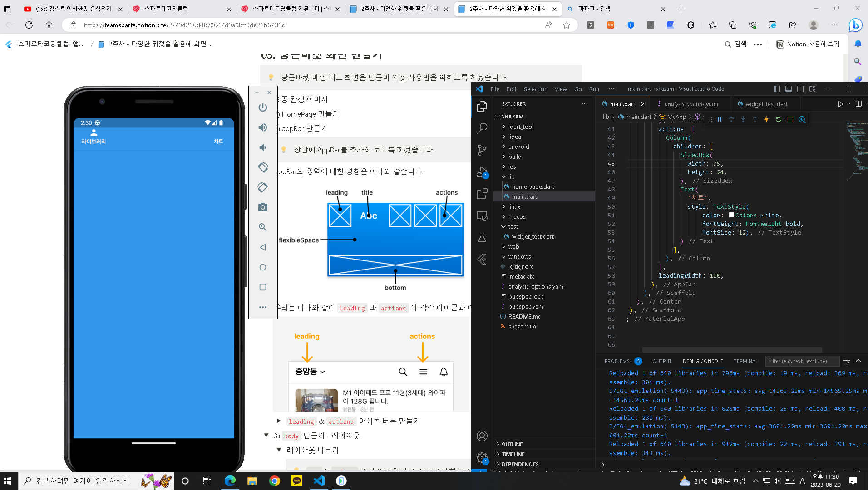Stop debugging with the red square icon

pyautogui.click(x=790, y=119)
